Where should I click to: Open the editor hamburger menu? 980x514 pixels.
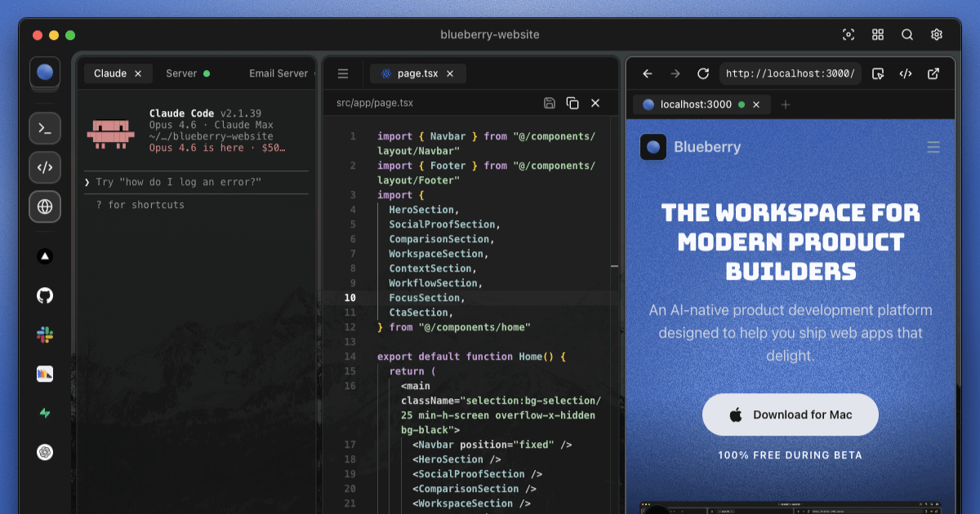pyautogui.click(x=342, y=73)
